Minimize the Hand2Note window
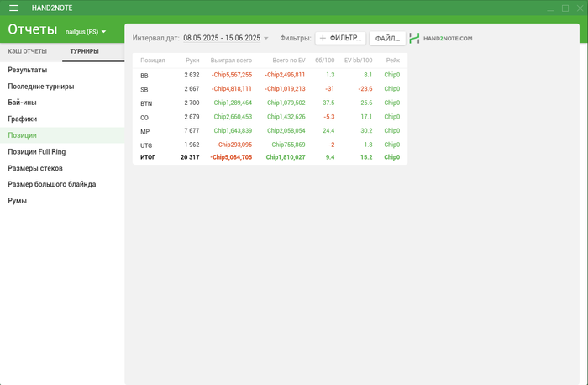 click(x=550, y=8)
